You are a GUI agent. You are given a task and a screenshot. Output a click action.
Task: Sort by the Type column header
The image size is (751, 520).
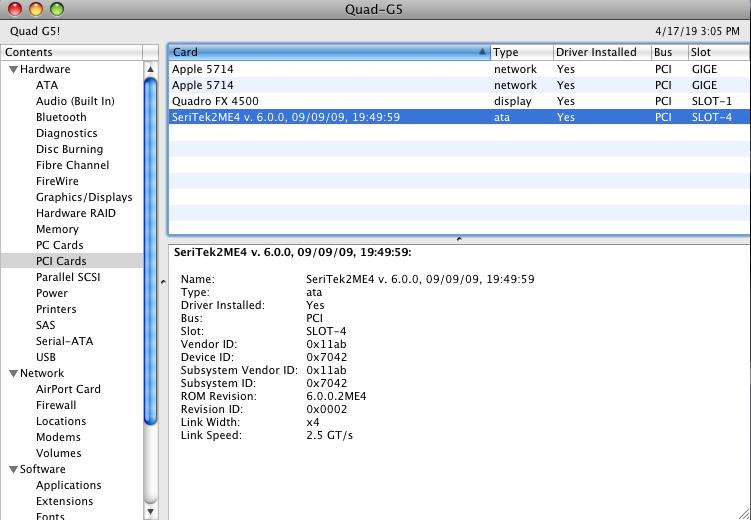point(522,52)
